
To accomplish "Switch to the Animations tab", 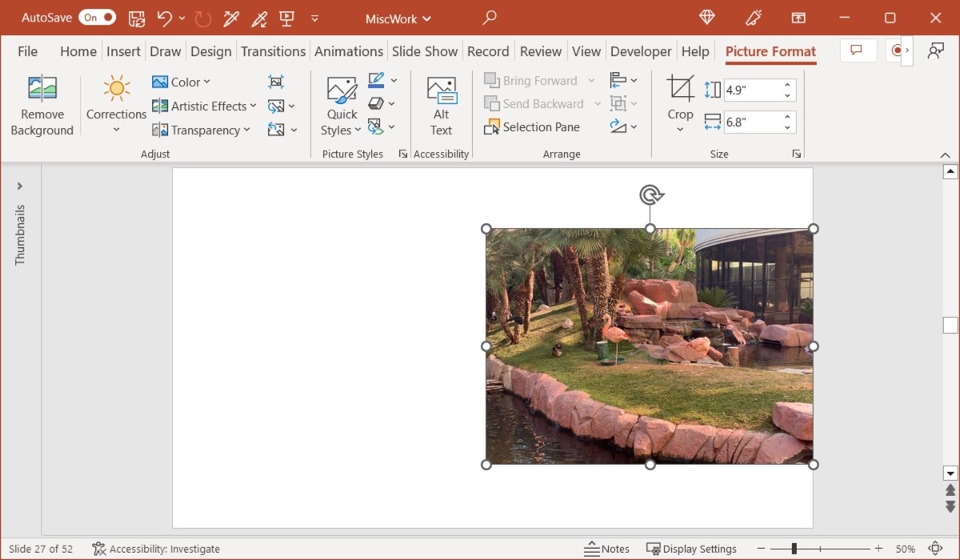I will point(349,50).
